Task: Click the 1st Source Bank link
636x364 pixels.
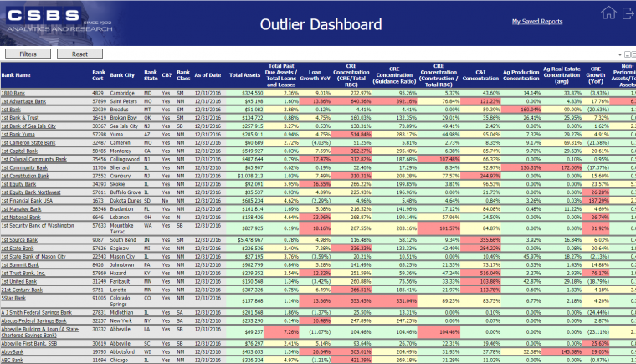Action: click(19, 240)
